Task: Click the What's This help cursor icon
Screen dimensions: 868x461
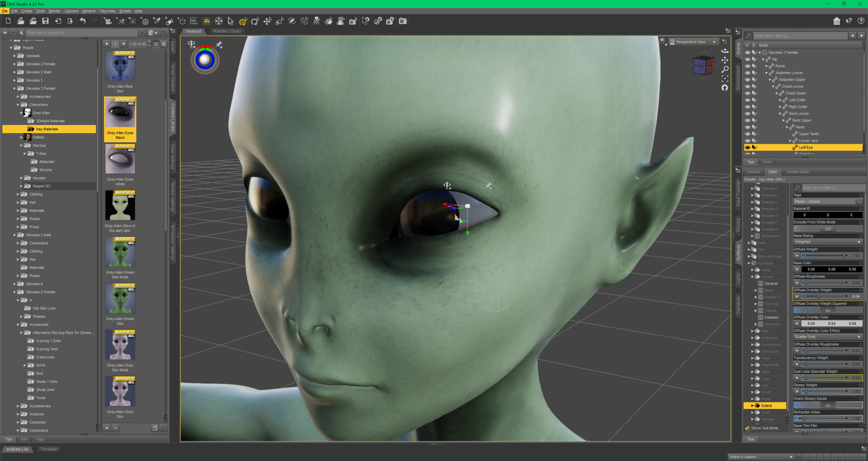Action: click(x=849, y=21)
